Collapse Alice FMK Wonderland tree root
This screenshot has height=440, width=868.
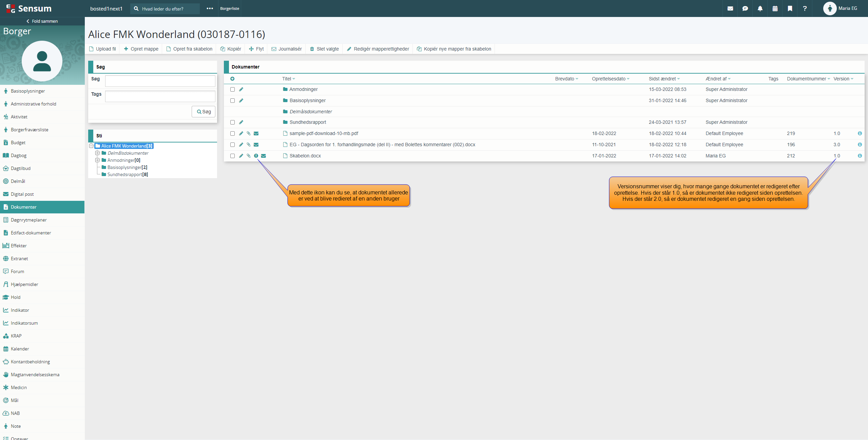coord(91,146)
